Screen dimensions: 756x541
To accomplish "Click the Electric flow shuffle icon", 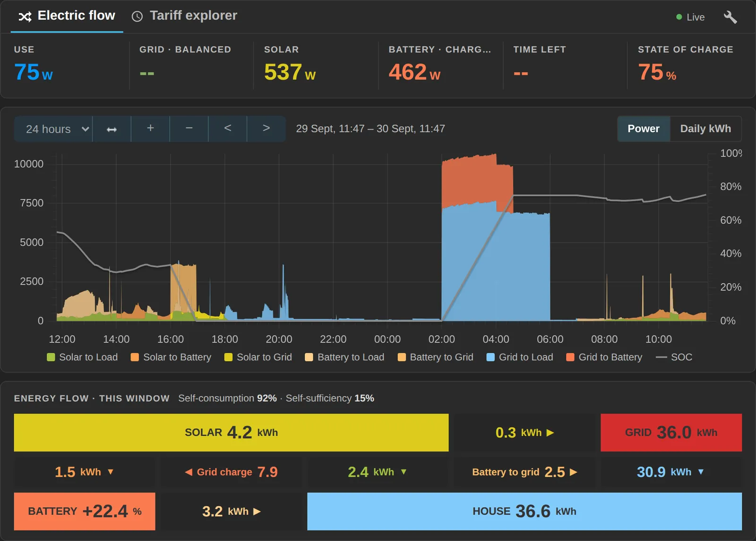I will (x=25, y=17).
